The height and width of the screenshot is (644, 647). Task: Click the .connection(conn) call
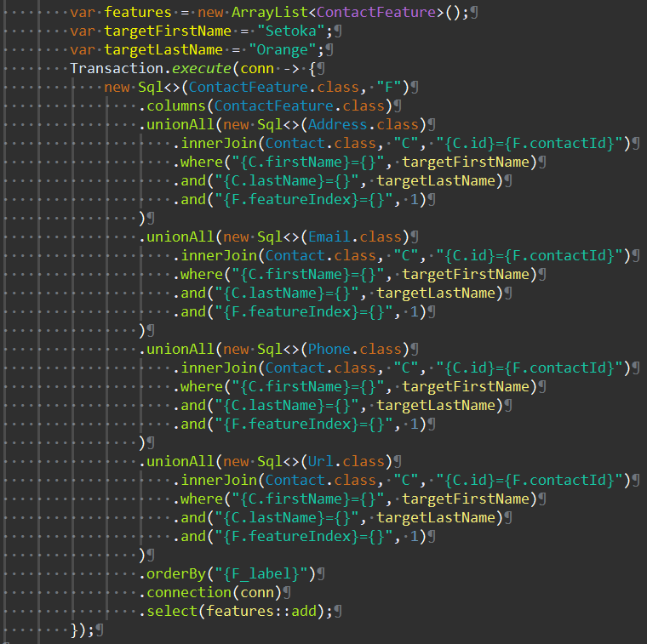[x=210, y=592]
